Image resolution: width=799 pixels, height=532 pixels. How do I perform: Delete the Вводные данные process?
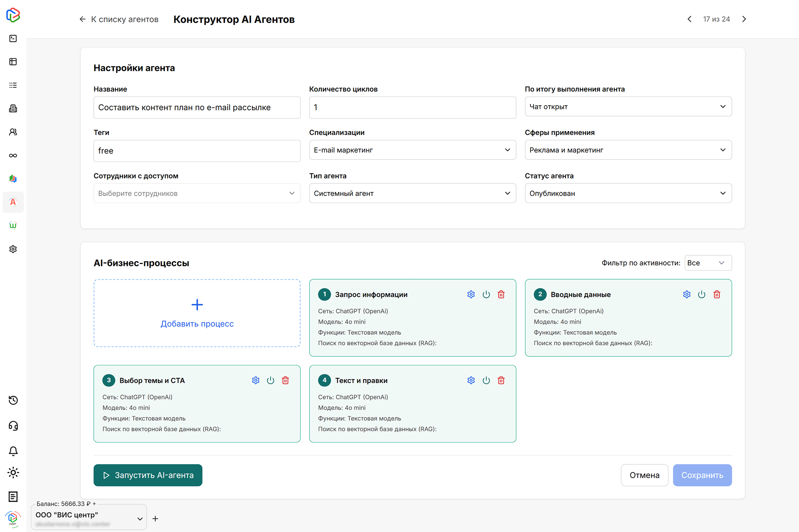tap(717, 294)
